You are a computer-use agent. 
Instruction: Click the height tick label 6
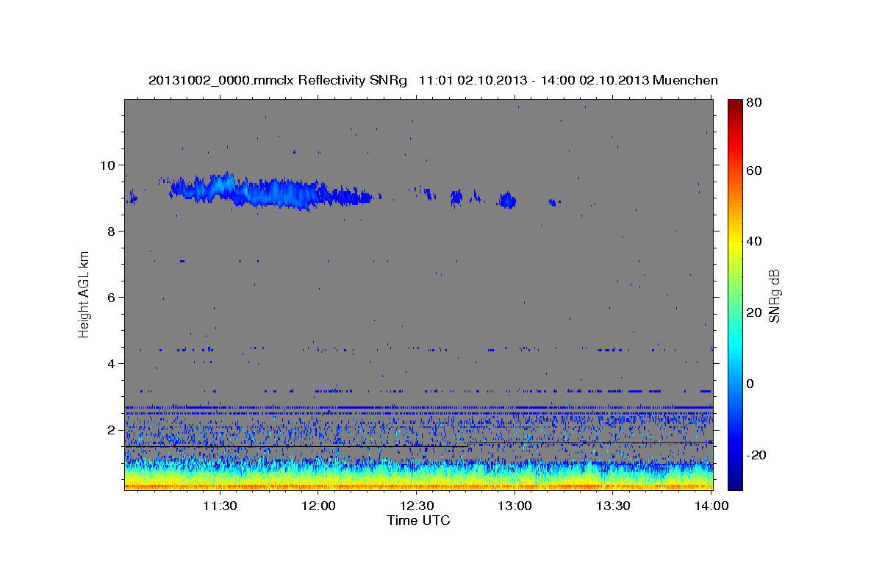click(x=112, y=297)
